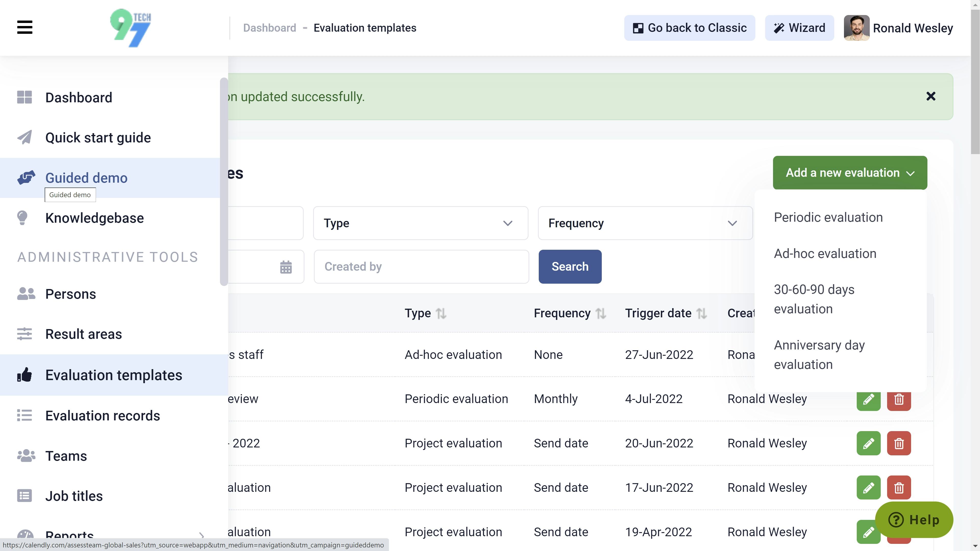This screenshot has height=551, width=980.
Task: Click the red trash delete icon for the 17-Jun-2022 row
Action: click(899, 487)
